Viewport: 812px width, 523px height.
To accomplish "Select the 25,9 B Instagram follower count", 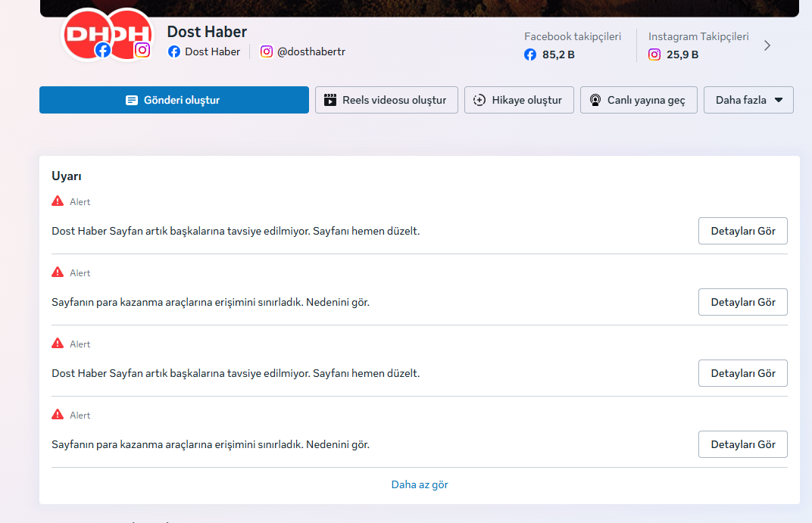I will click(x=682, y=54).
